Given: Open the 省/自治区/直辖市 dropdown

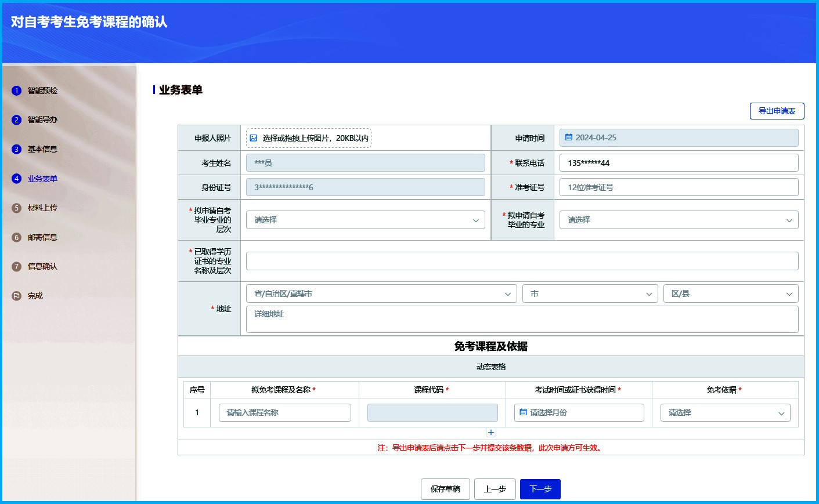Looking at the screenshot, I should click(381, 293).
